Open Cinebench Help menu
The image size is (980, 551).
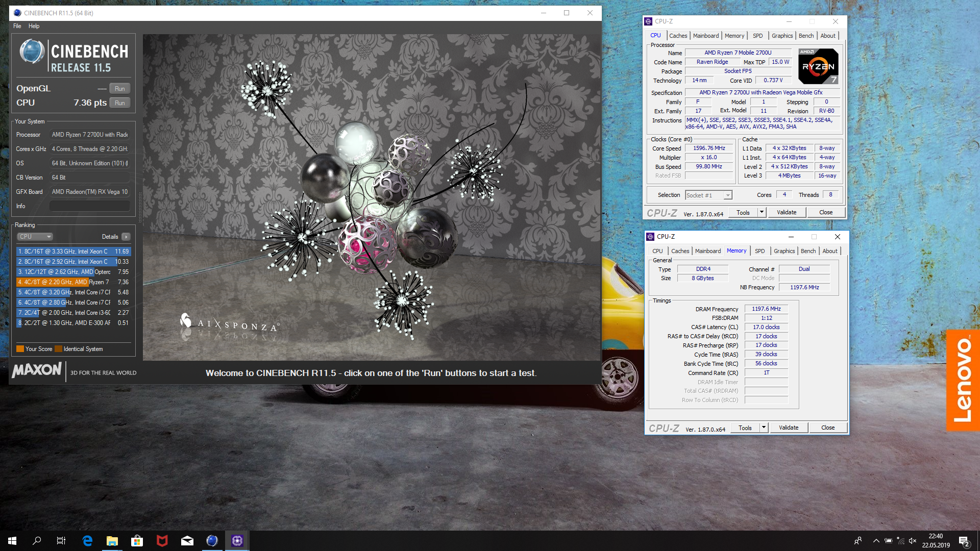[34, 26]
